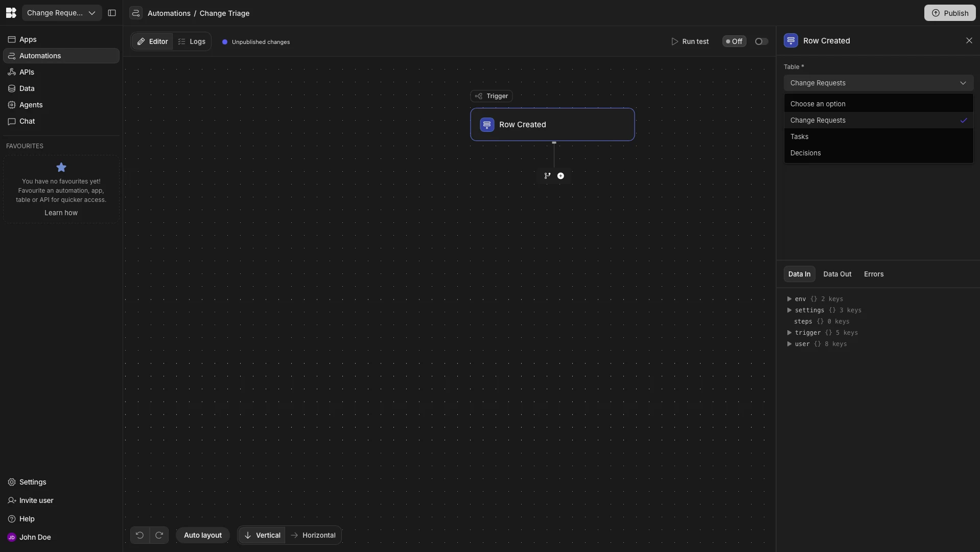Collapse the sidebar with the panel toggle icon
Image resolution: width=980 pixels, height=552 pixels.
click(x=112, y=13)
